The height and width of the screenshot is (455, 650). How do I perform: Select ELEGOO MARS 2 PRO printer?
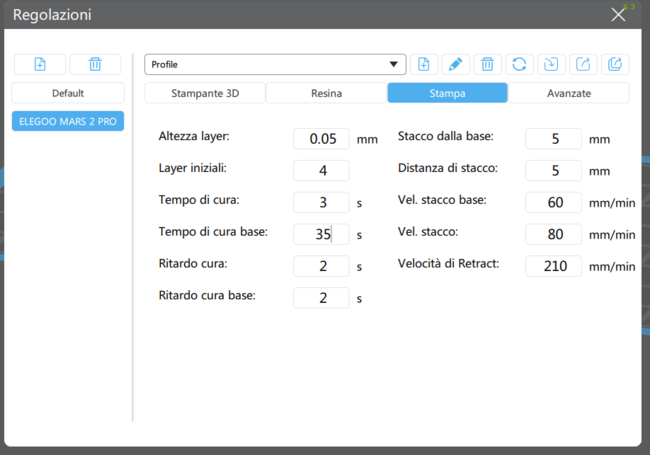coord(68,121)
